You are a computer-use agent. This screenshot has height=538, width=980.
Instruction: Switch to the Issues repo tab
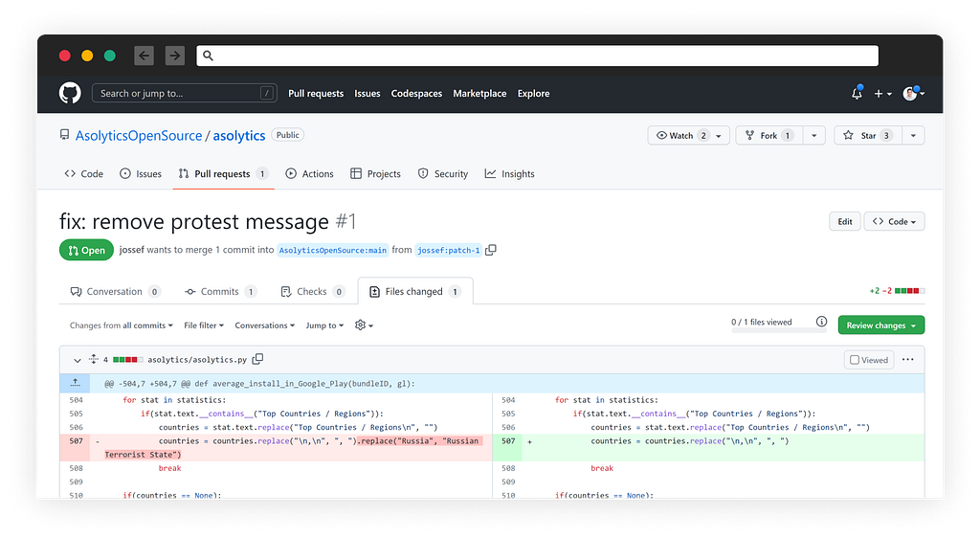[x=141, y=173]
